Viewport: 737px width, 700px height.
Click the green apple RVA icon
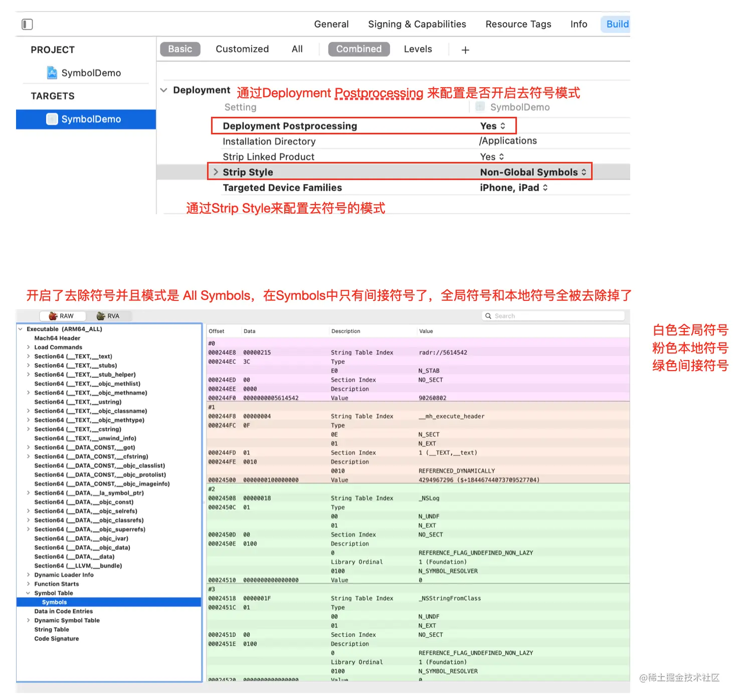(x=101, y=315)
